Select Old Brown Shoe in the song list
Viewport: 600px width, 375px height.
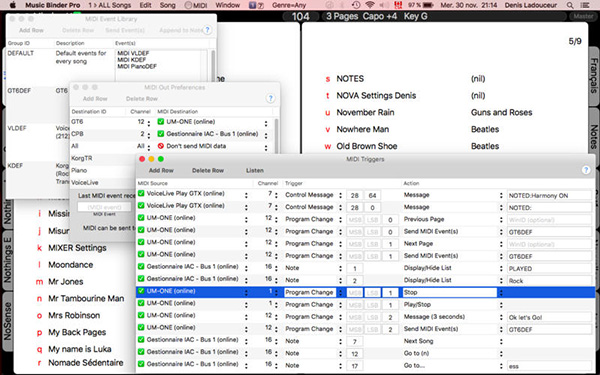coord(367,146)
